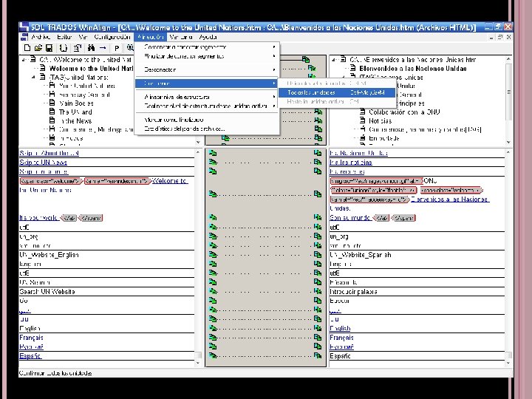Click scroll-up arrow of source segment pane
Screen dimensions: 532x399
(198, 152)
